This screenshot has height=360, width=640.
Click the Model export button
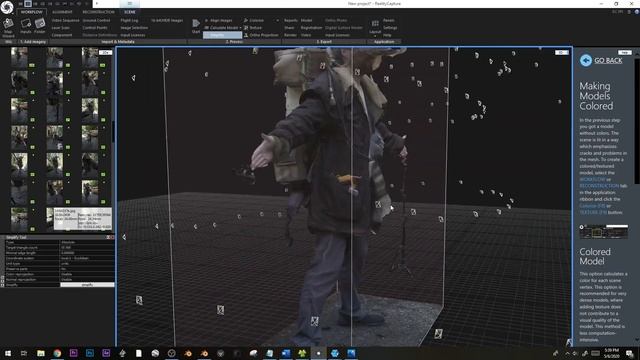tap(306, 20)
